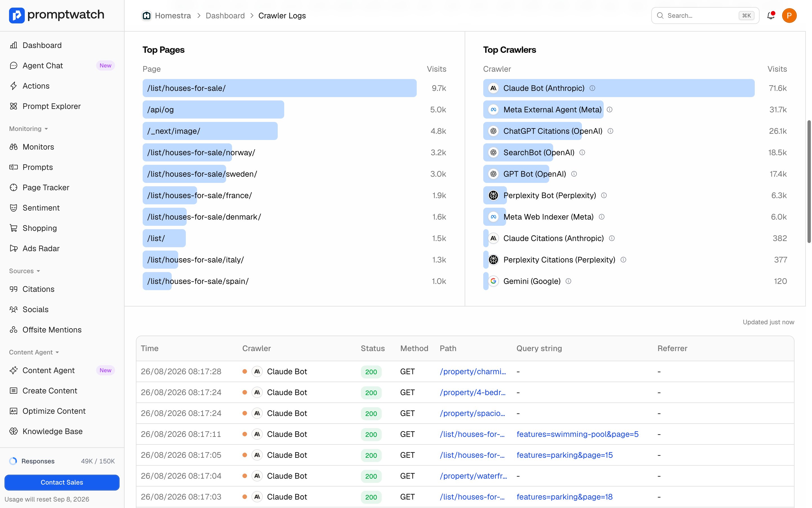Click the info icon beside Claude Bot (Anthropic)

click(593, 88)
